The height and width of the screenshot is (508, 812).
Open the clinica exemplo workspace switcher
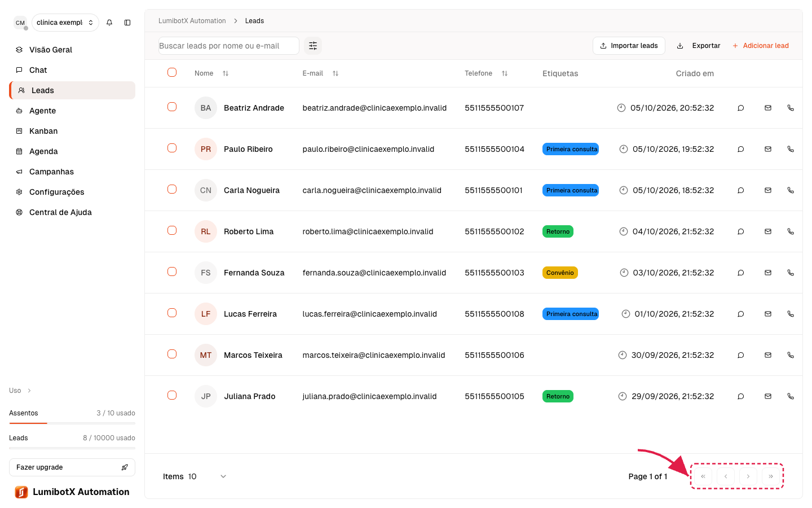[x=65, y=23]
